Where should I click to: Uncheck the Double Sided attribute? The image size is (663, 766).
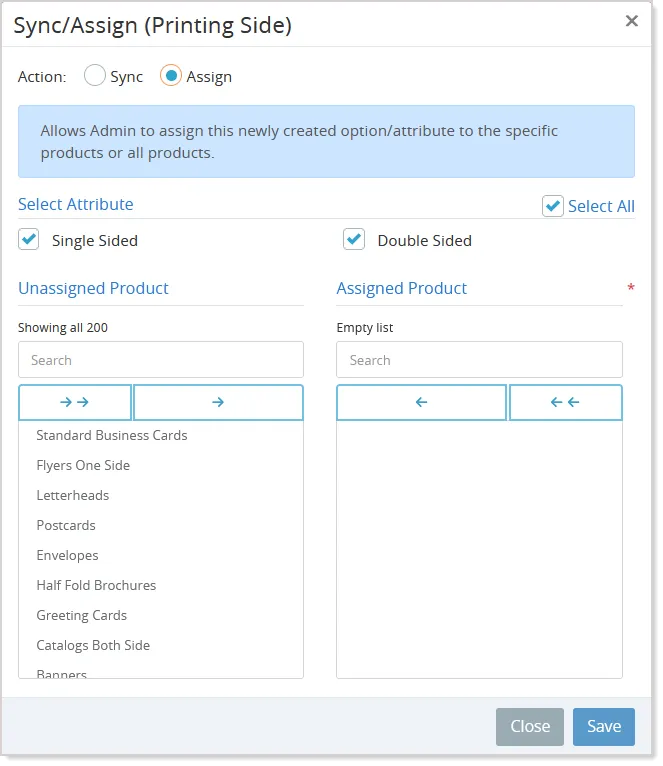pyautogui.click(x=354, y=239)
